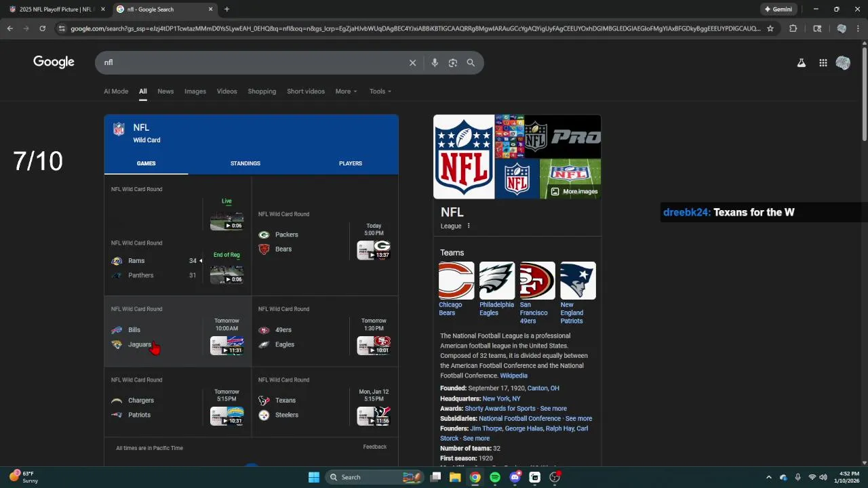Viewport: 868px width, 488px height.
Task: Open Gemini in Chrome
Action: point(778,9)
